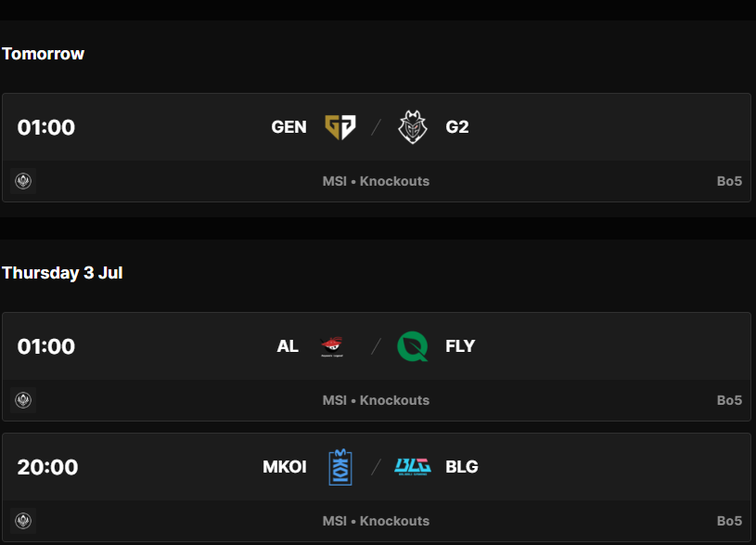Click the MSI Knockouts label under AL vs FLY
Screen dimensions: 756x545
pyautogui.click(x=376, y=400)
